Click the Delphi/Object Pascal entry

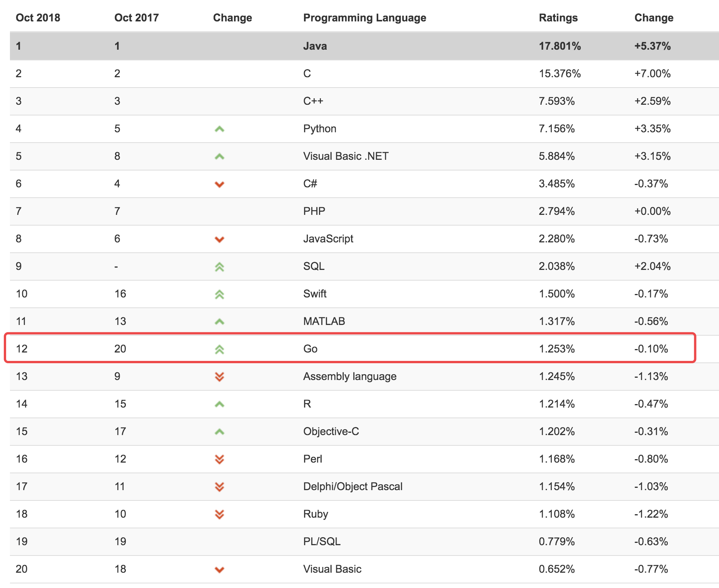click(353, 486)
